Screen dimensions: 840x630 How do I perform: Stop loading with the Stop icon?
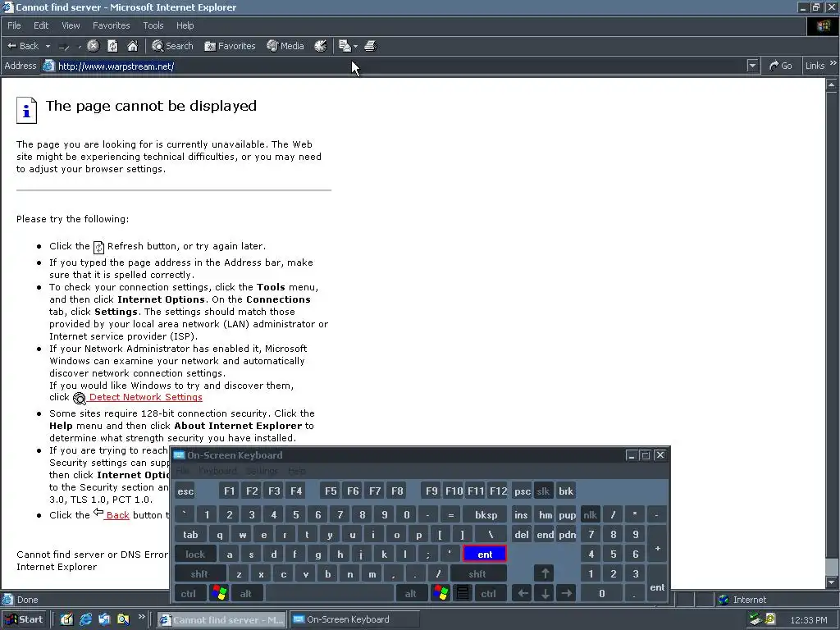94,46
